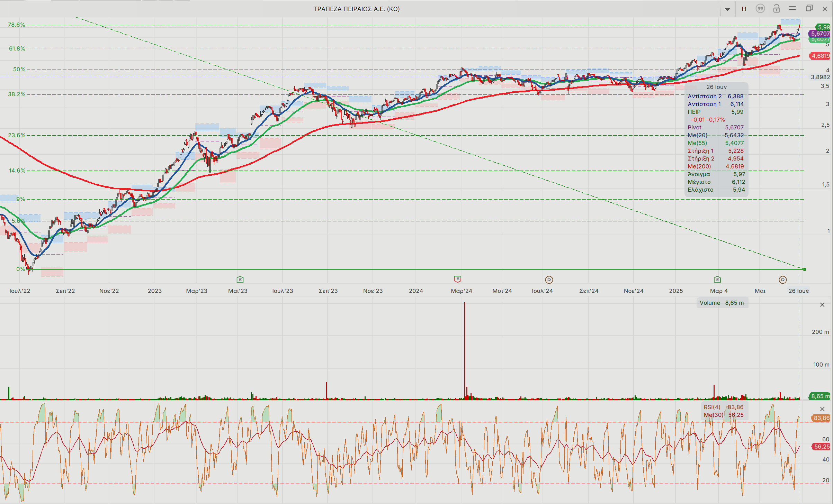Screen dimensions: 833x504
Task: Click the purple 5,6707 pivot price tag
Action: pos(819,34)
